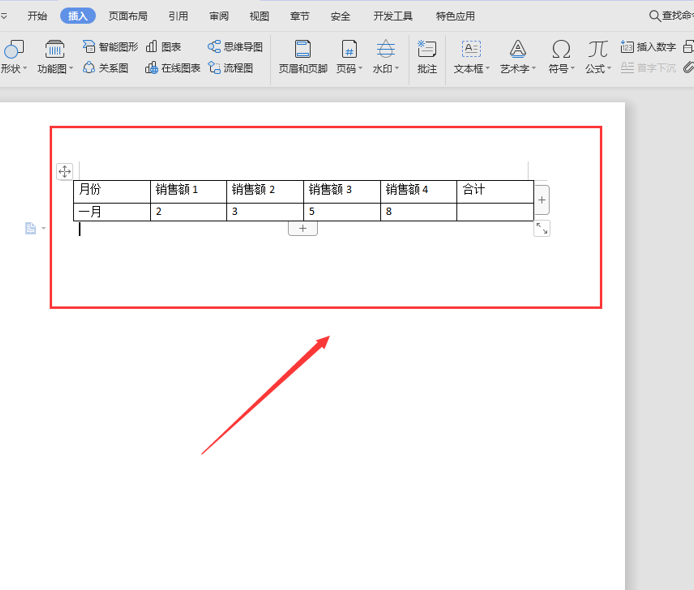
Task: Click the 月份 header cell
Action: click(112, 192)
